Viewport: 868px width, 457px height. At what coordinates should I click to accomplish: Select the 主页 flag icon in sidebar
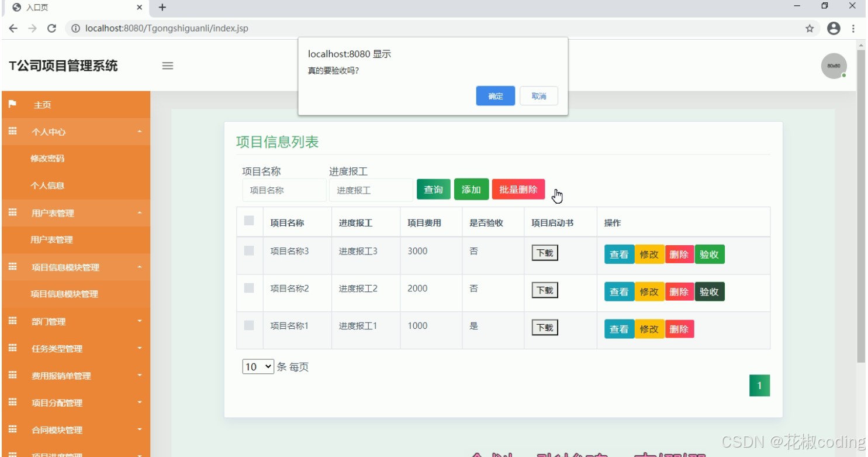[13, 104]
